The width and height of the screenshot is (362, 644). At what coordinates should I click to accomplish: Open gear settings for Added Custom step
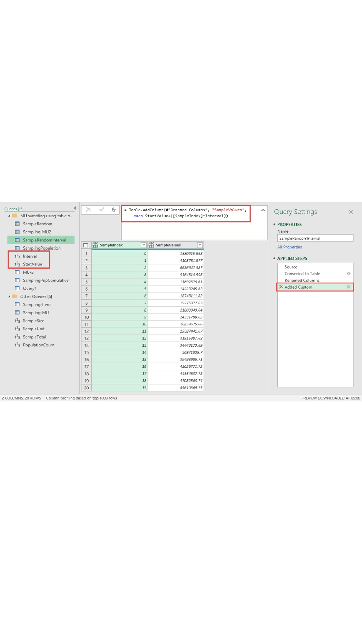348,287
